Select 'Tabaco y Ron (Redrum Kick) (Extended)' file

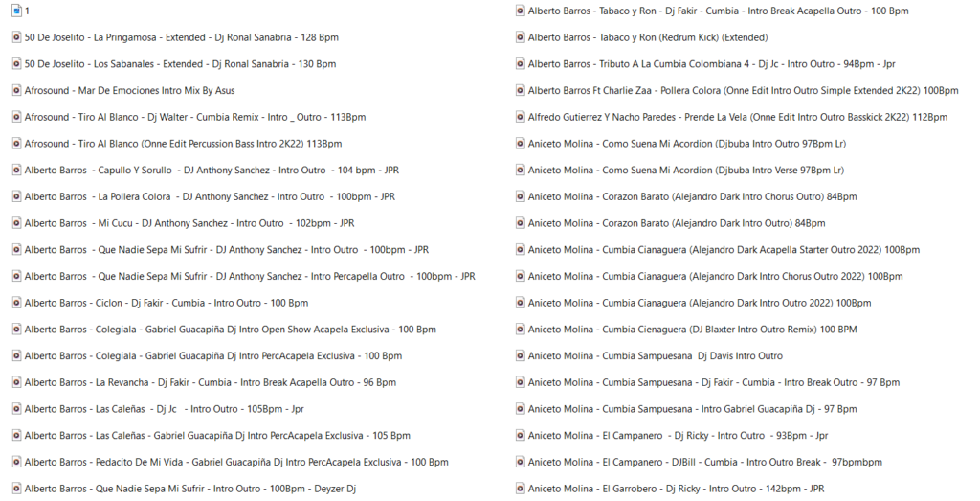coord(648,37)
